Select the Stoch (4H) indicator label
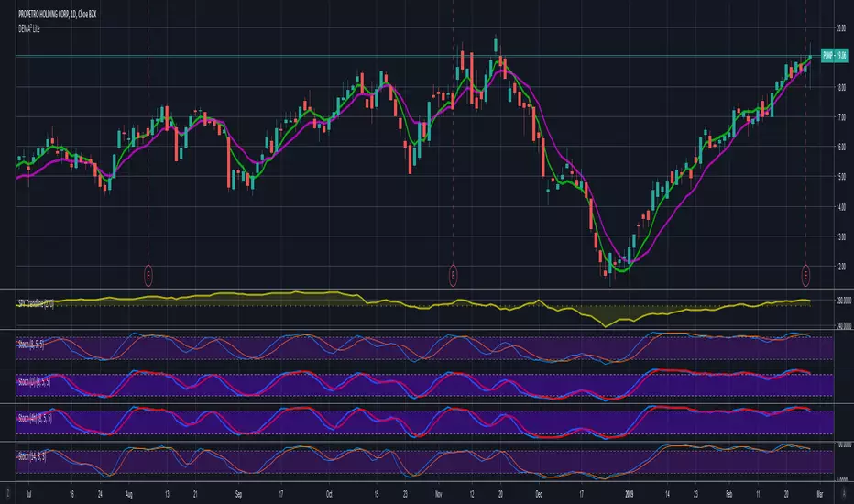Screen dimensions: 854x504 tap(36, 419)
